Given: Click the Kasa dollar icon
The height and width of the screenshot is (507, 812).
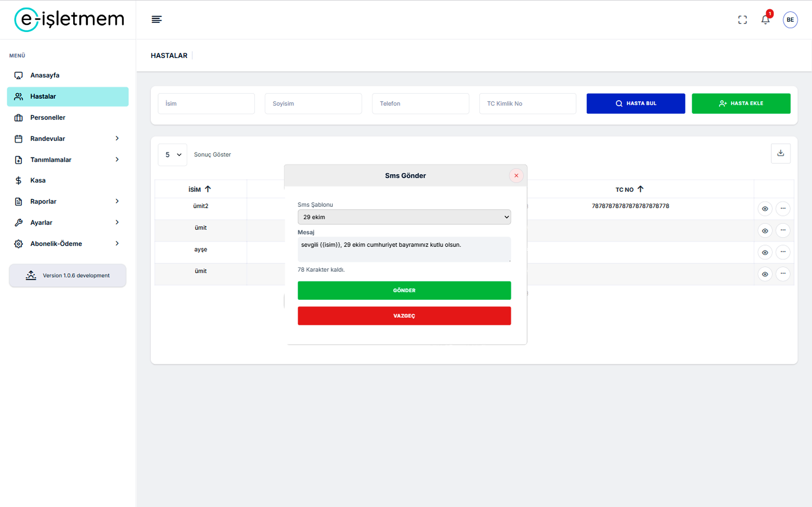Looking at the screenshot, I should (19, 180).
